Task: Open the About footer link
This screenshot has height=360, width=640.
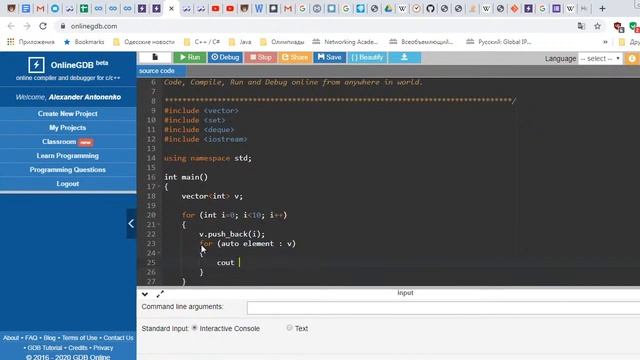Action: (11, 338)
